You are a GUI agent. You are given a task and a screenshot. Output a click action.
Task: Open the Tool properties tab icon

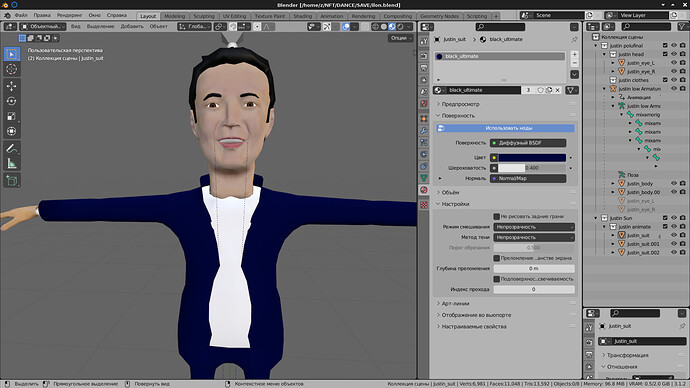coord(424,41)
